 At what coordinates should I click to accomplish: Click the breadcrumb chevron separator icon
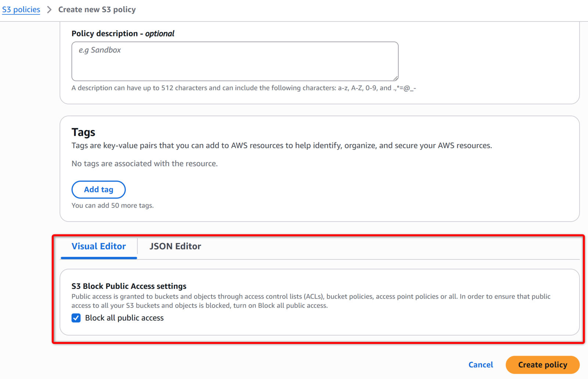[49, 10]
